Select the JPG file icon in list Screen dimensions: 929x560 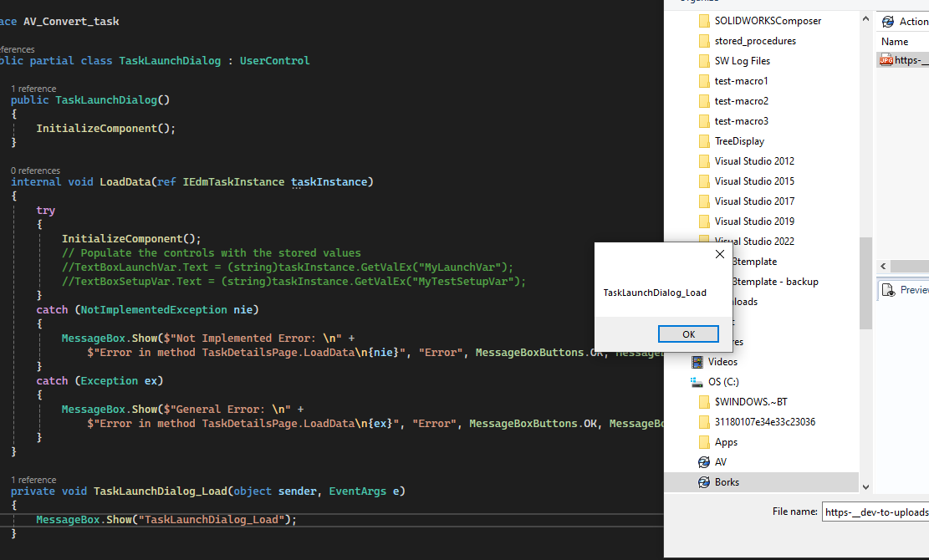(886, 60)
